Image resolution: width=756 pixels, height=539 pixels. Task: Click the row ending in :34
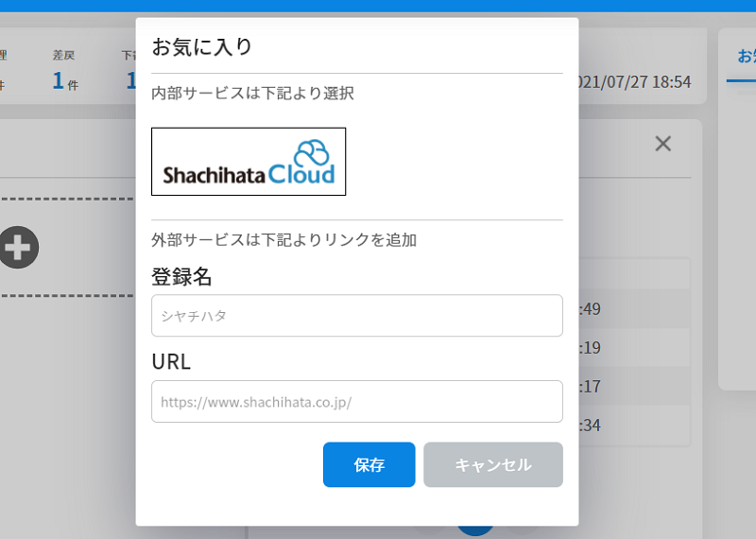pyautogui.click(x=634, y=426)
